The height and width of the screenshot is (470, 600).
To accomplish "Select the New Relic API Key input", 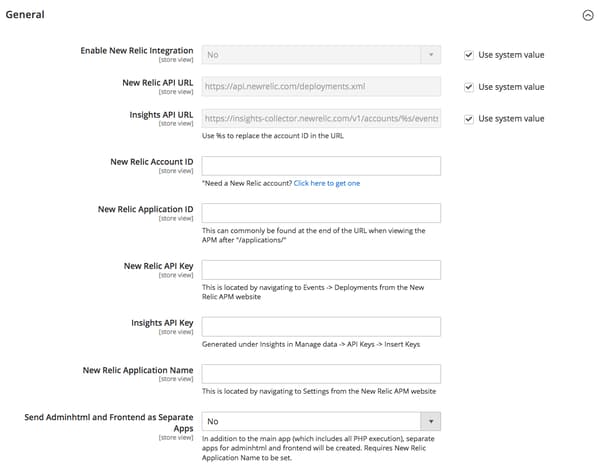I will 321,269.
